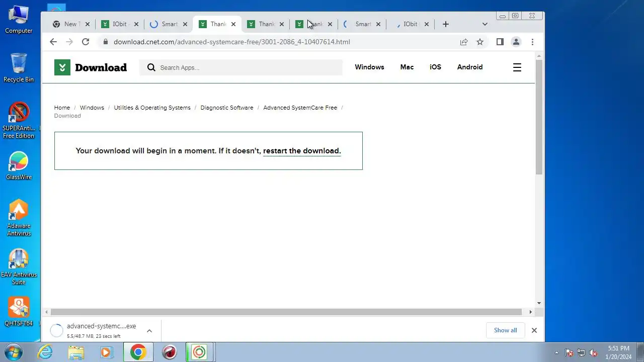Image resolution: width=644 pixels, height=362 pixels.
Task: Open Windows Start menu orb
Action: pos(14,352)
